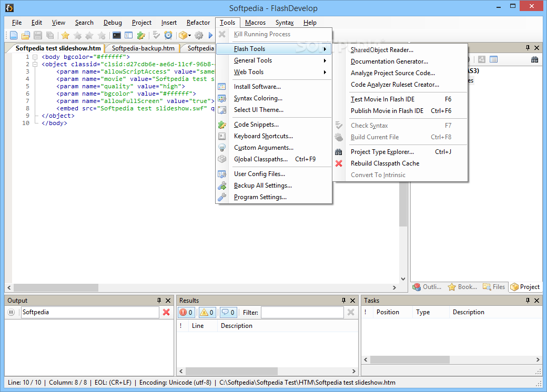Click the alarm clock toolbar icon

(x=168, y=35)
